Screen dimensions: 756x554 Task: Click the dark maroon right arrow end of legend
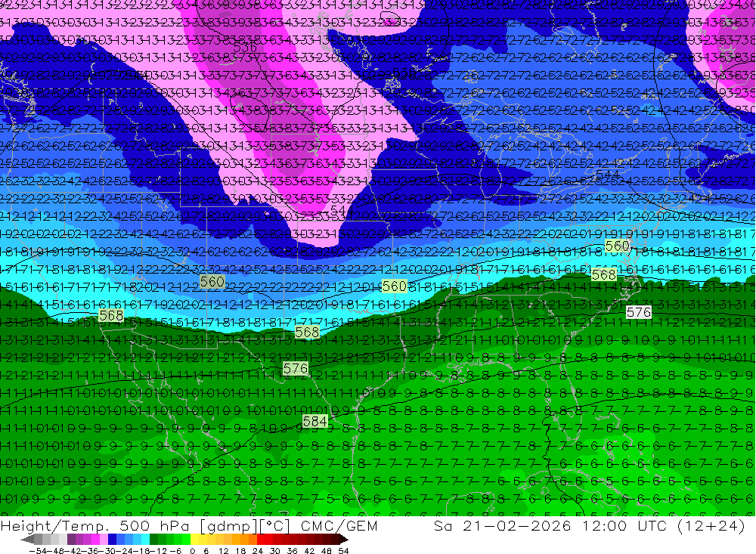(x=344, y=540)
